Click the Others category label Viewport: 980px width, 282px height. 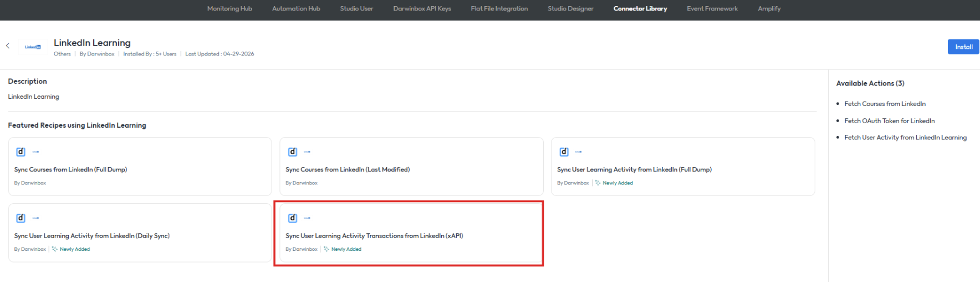coord(62,54)
